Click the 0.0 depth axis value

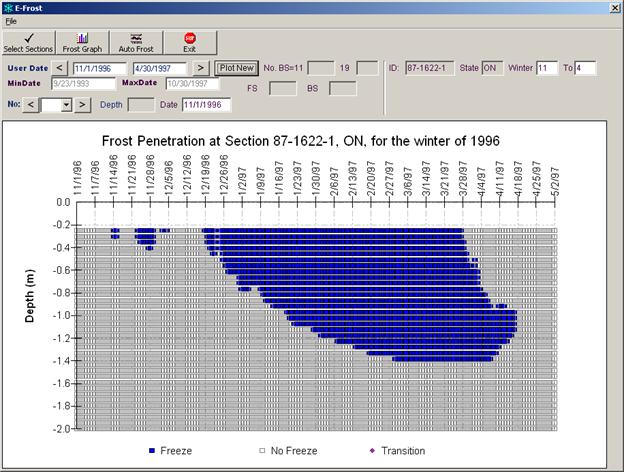point(63,203)
